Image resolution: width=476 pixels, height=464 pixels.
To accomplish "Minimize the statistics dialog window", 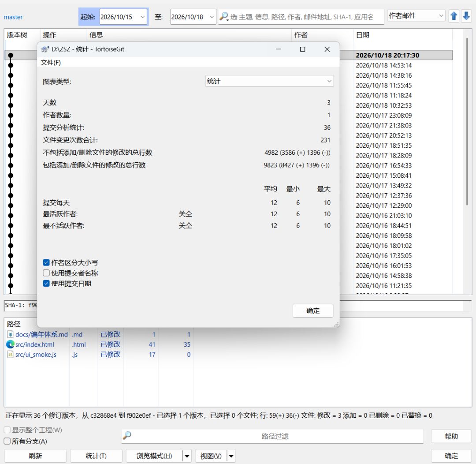I will tap(279, 49).
